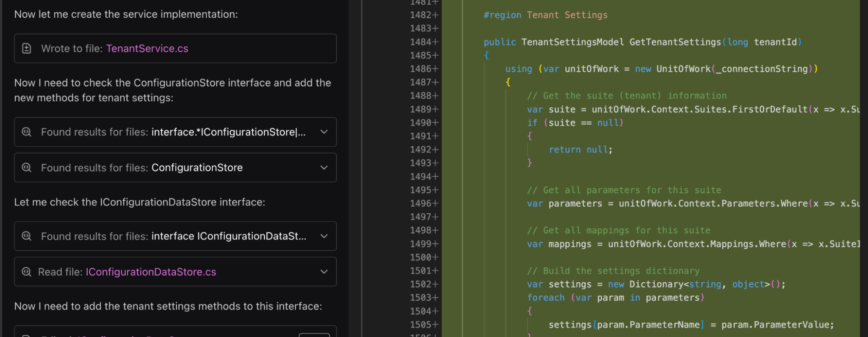
Task: Click line number 1492+ in the gutter
Action: click(424, 150)
